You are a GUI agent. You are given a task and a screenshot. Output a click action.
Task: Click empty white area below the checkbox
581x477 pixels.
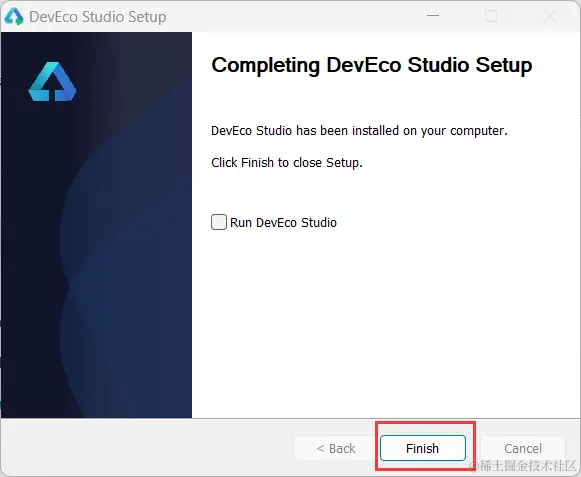(385, 322)
